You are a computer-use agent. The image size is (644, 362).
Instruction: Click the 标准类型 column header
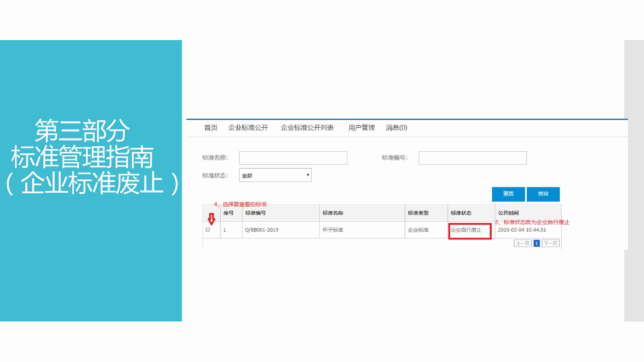pyautogui.click(x=426, y=213)
